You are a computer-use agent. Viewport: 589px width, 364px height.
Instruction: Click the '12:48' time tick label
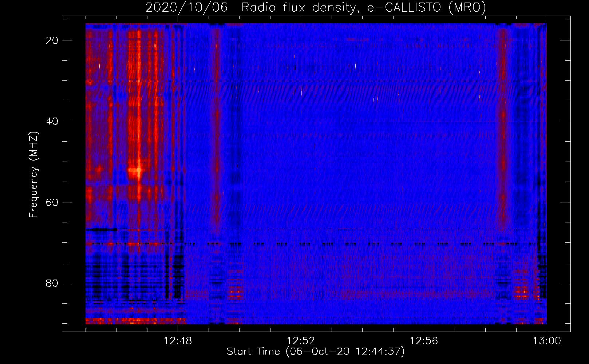pyautogui.click(x=178, y=341)
